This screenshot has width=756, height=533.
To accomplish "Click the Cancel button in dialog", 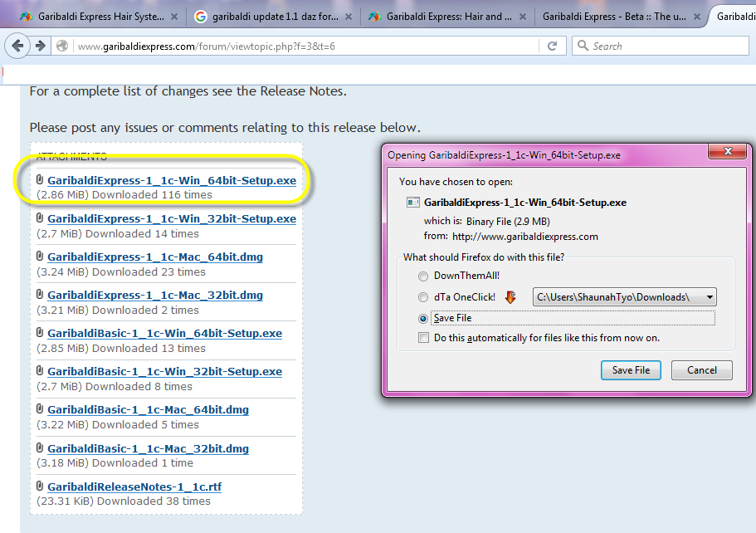I will [x=701, y=370].
